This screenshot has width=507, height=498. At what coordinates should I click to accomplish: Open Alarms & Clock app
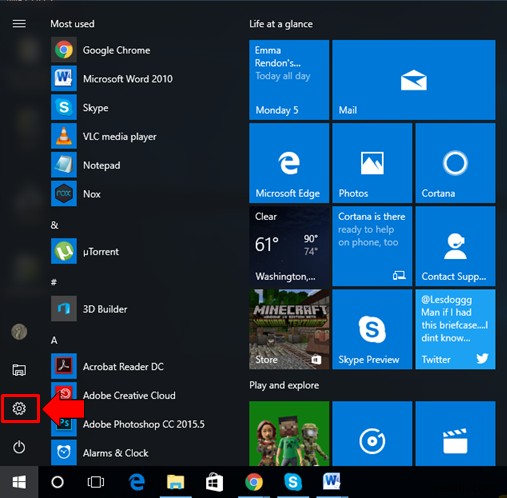[133, 453]
